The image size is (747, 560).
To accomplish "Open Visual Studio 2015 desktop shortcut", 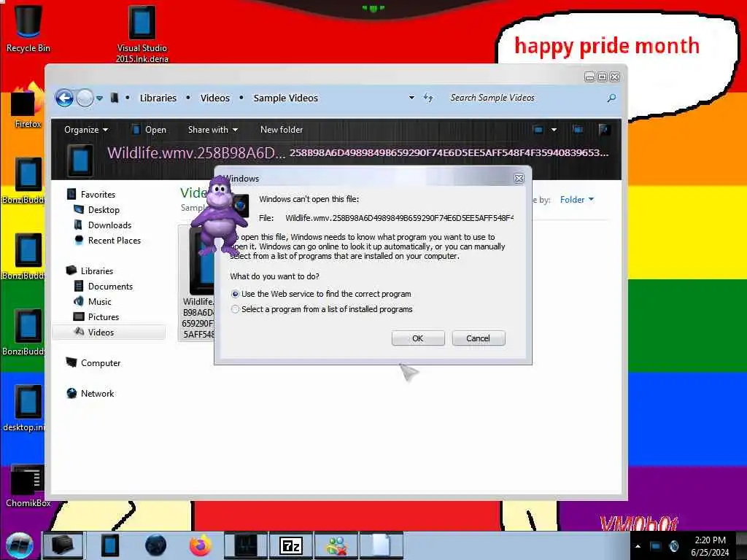I will pyautogui.click(x=142, y=34).
